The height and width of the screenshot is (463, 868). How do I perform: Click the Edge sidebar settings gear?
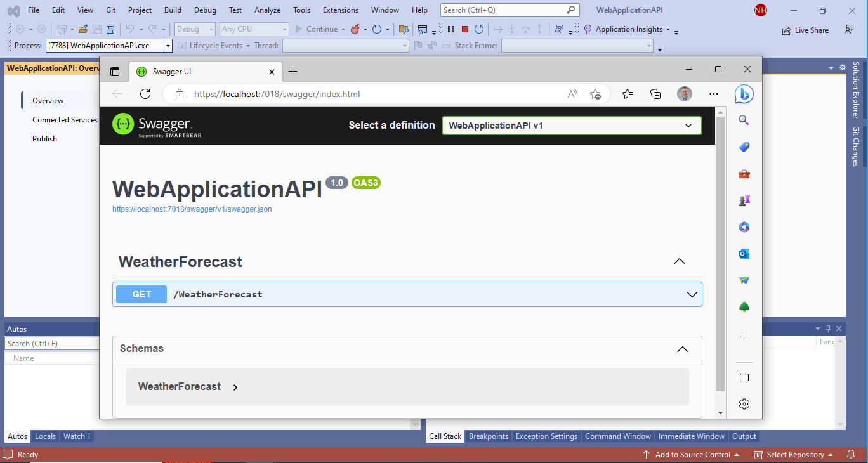pyautogui.click(x=744, y=404)
